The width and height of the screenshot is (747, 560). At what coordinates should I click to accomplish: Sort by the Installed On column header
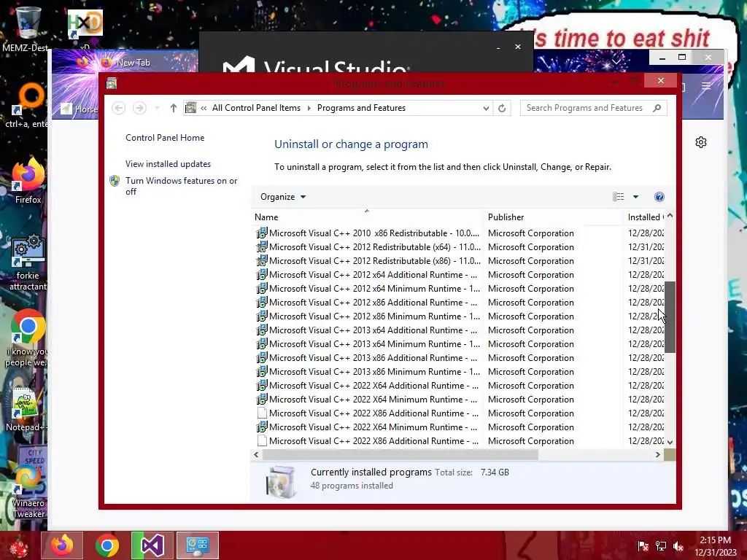click(x=644, y=217)
